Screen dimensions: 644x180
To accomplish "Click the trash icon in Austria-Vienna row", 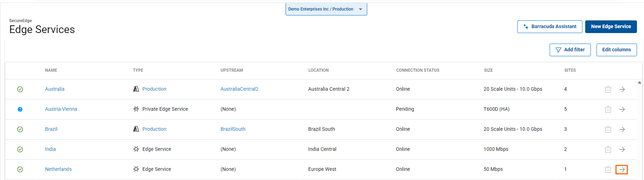I will [x=608, y=109].
